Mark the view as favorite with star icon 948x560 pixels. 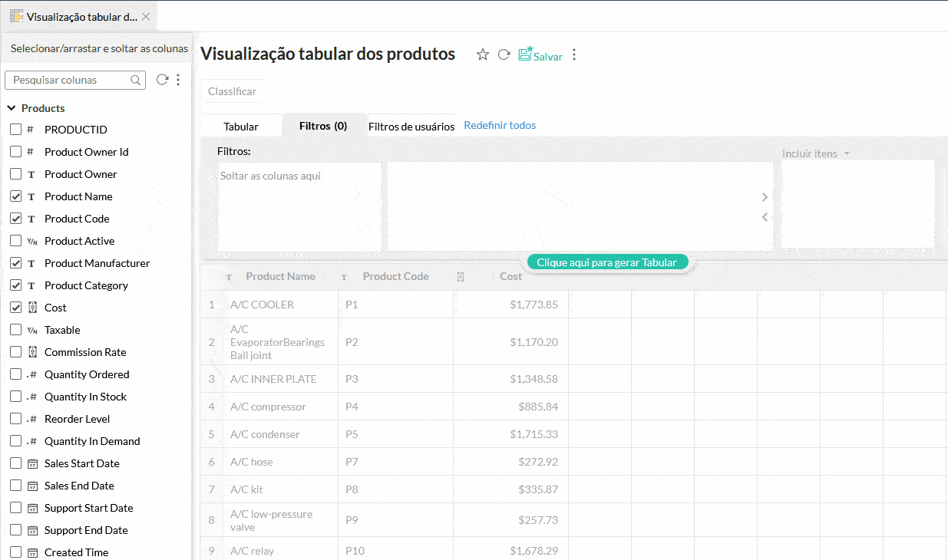(483, 54)
